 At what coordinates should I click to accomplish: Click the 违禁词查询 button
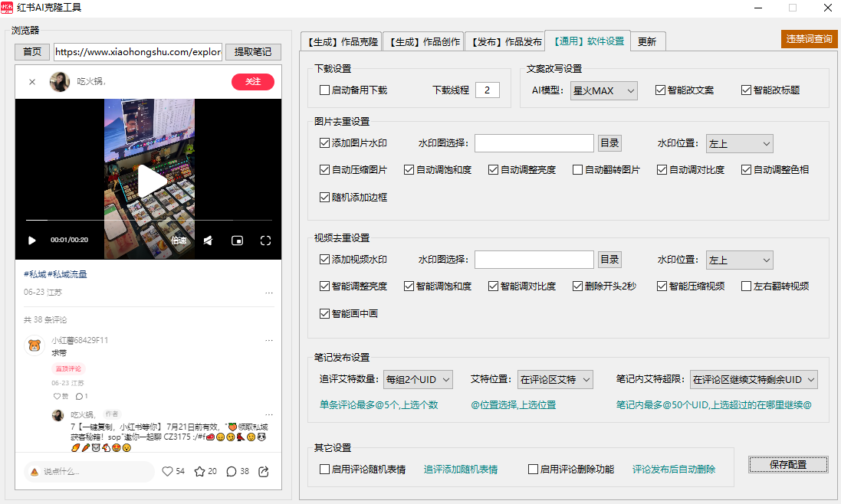pyautogui.click(x=810, y=38)
